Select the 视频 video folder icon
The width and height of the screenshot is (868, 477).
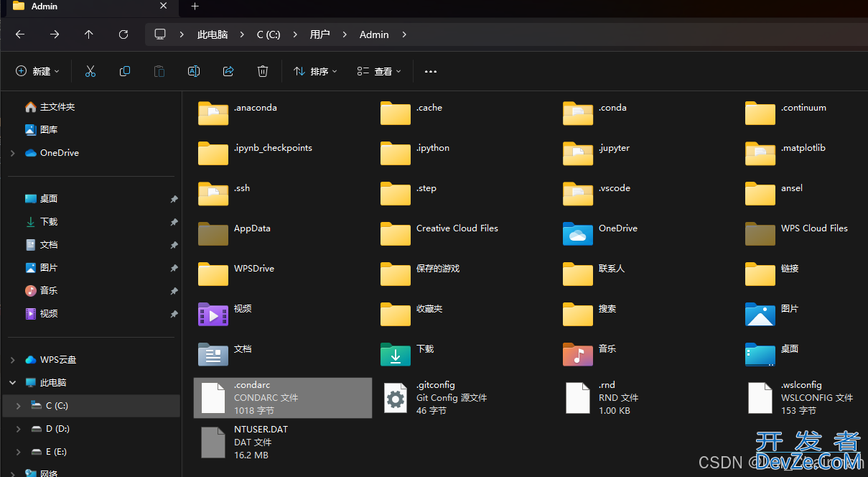coord(213,314)
